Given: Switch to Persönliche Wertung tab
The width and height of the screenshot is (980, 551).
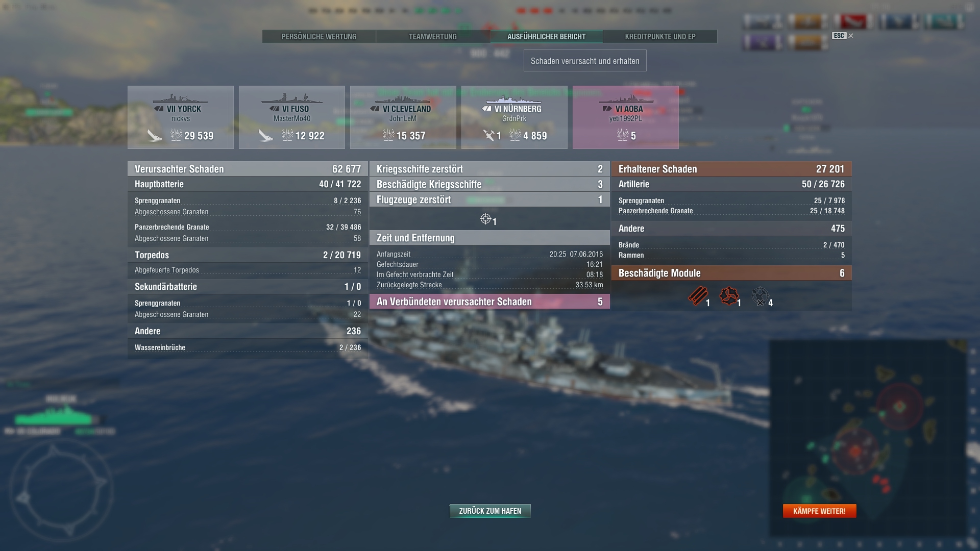Looking at the screenshot, I should pos(319,37).
